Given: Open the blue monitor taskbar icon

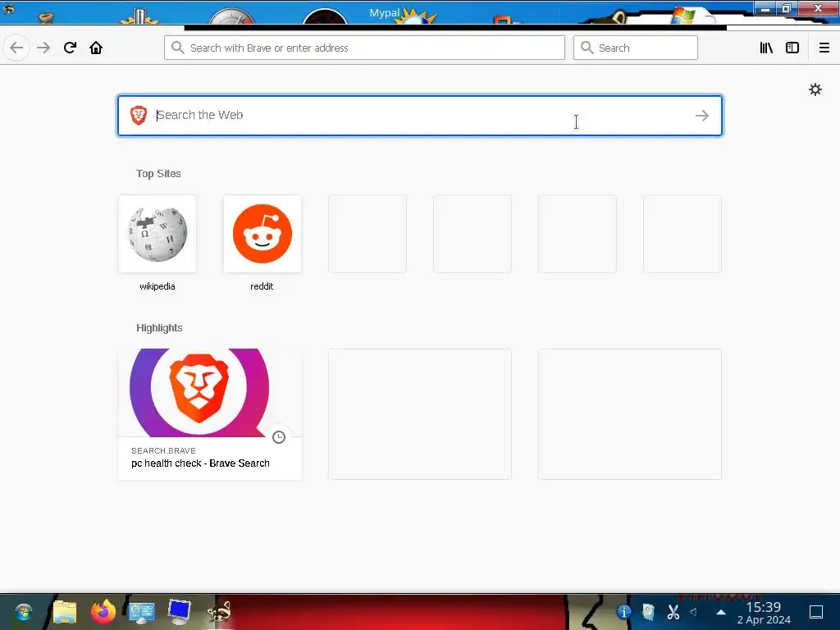Looking at the screenshot, I should click(180, 612).
